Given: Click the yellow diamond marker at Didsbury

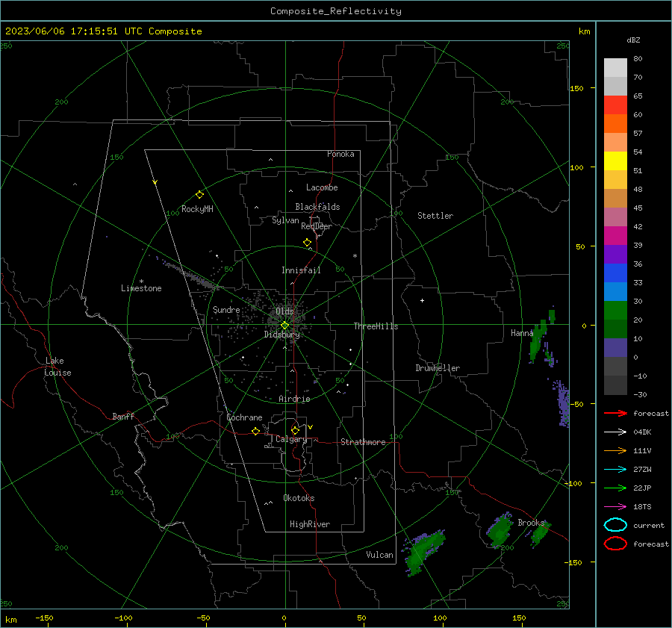Looking at the screenshot, I should click(284, 326).
